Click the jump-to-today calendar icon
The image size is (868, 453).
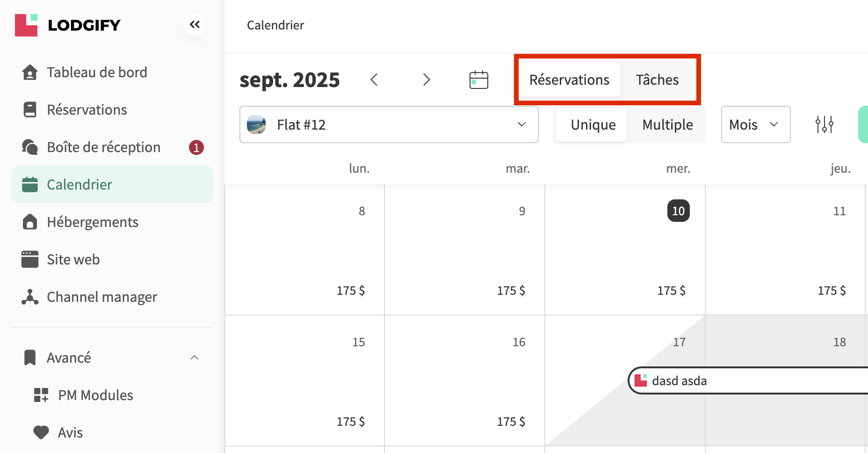click(x=478, y=80)
